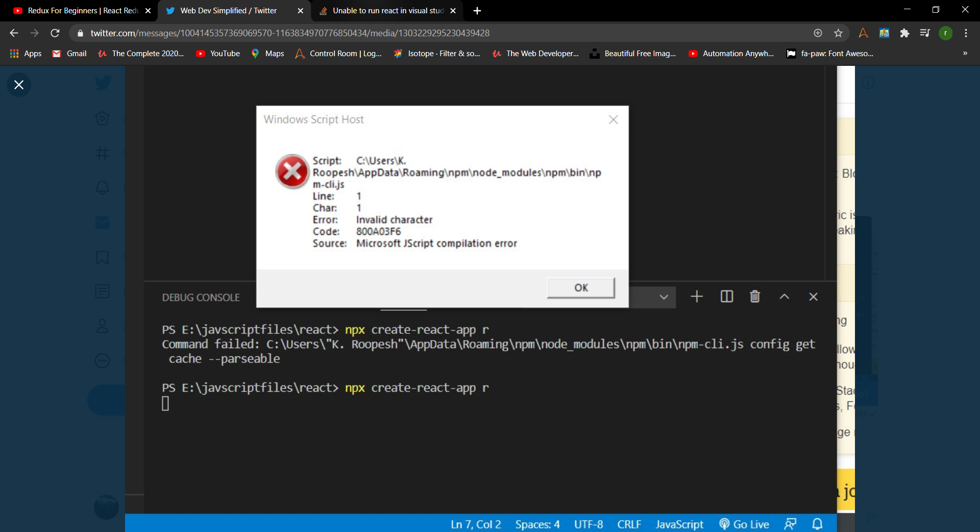Open The Web Developer bookmark
The image size is (980, 532).
tap(535, 54)
